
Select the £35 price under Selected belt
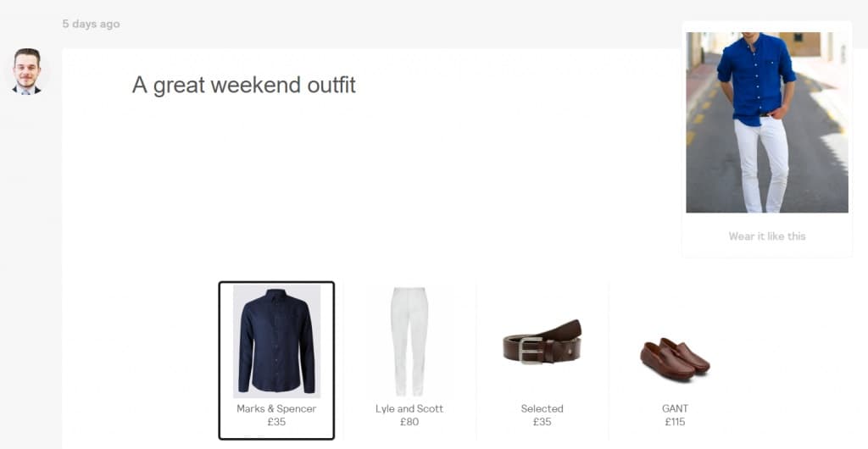click(542, 422)
